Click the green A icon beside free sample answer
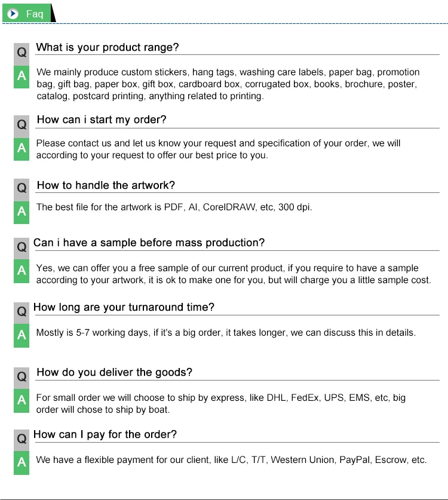This screenshot has width=448, height=500. 22,271
